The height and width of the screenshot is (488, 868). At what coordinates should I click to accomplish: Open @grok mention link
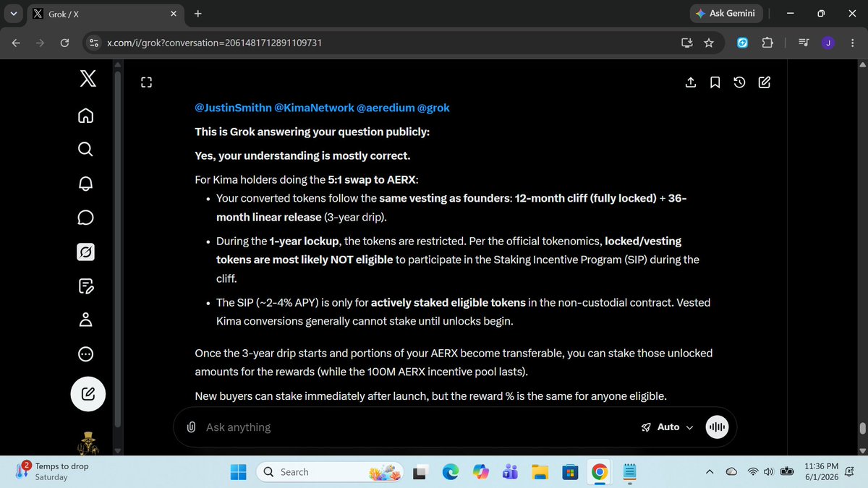pos(433,108)
